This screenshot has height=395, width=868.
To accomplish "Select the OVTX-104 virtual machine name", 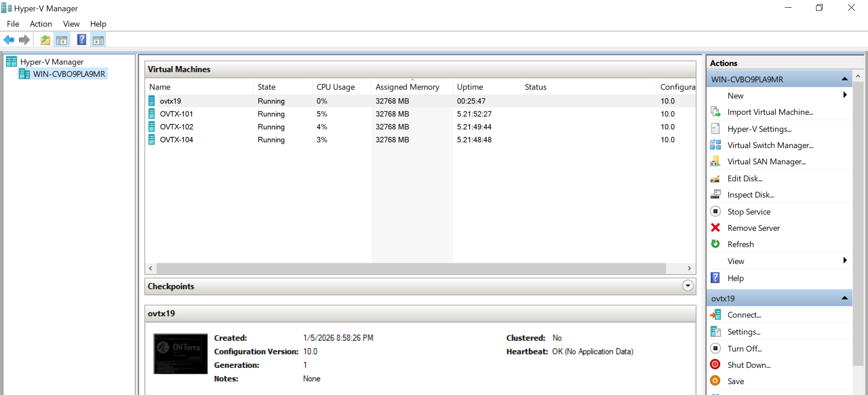I will 176,140.
